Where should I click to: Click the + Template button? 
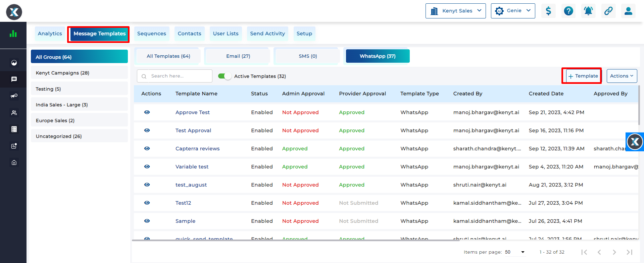coord(583,76)
